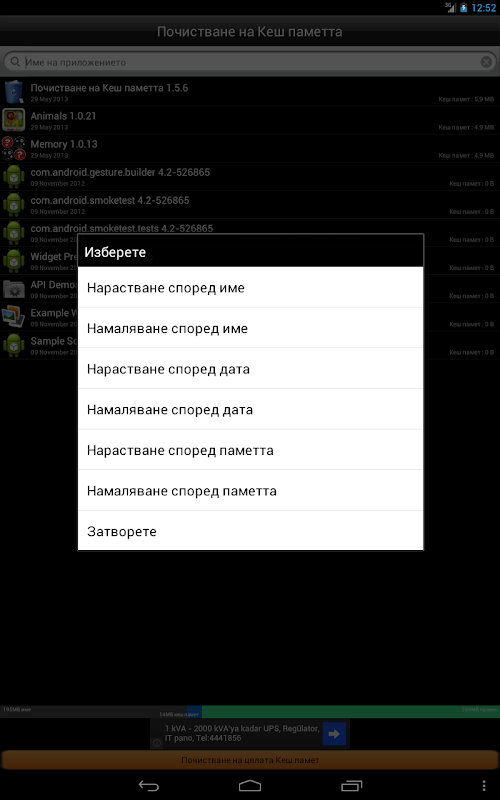Clear the search field with X icon

486,62
